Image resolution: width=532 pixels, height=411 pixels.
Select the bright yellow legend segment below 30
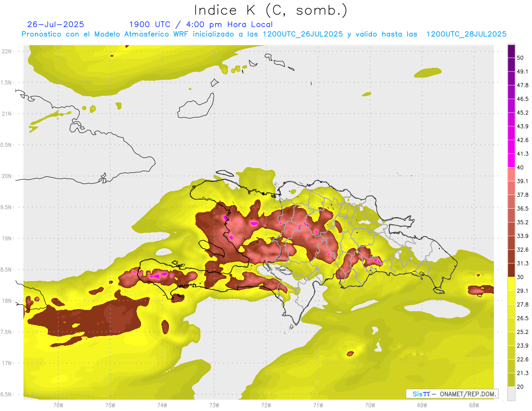coord(511,284)
